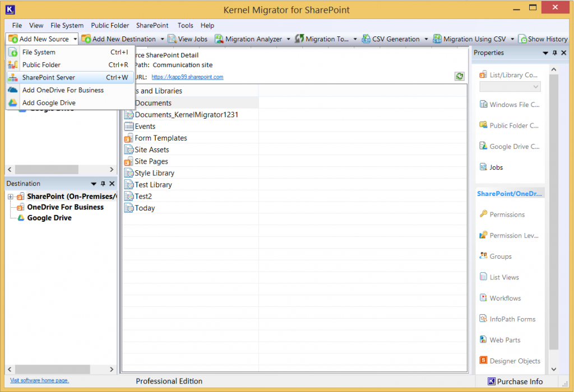Open Designer Objects properties
The width and height of the screenshot is (574, 392).
[x=513, y=361]
